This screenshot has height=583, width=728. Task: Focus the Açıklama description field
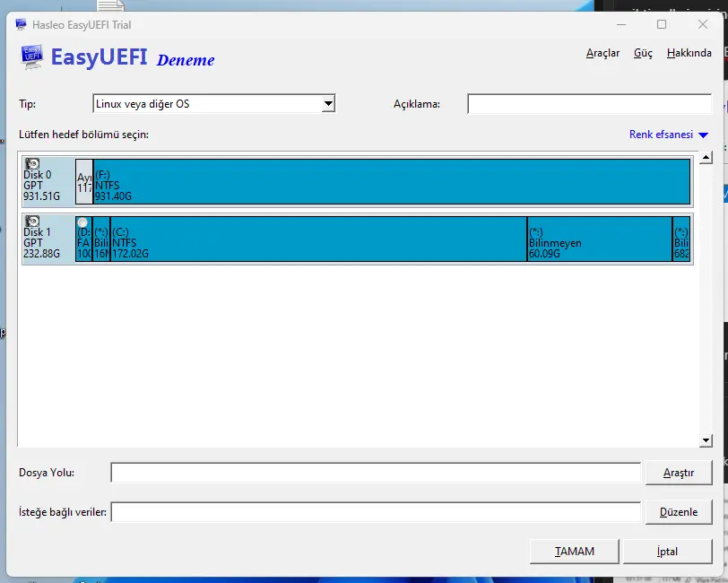[x=589, y=103]
